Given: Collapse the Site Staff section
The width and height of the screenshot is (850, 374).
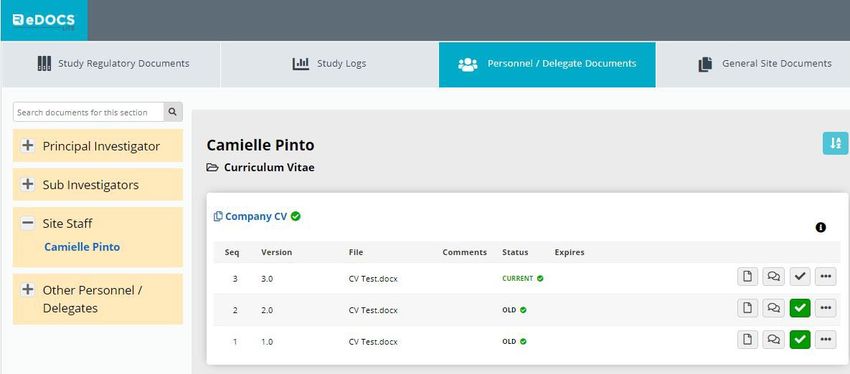Looking at the screenshot, I should 28,223.
